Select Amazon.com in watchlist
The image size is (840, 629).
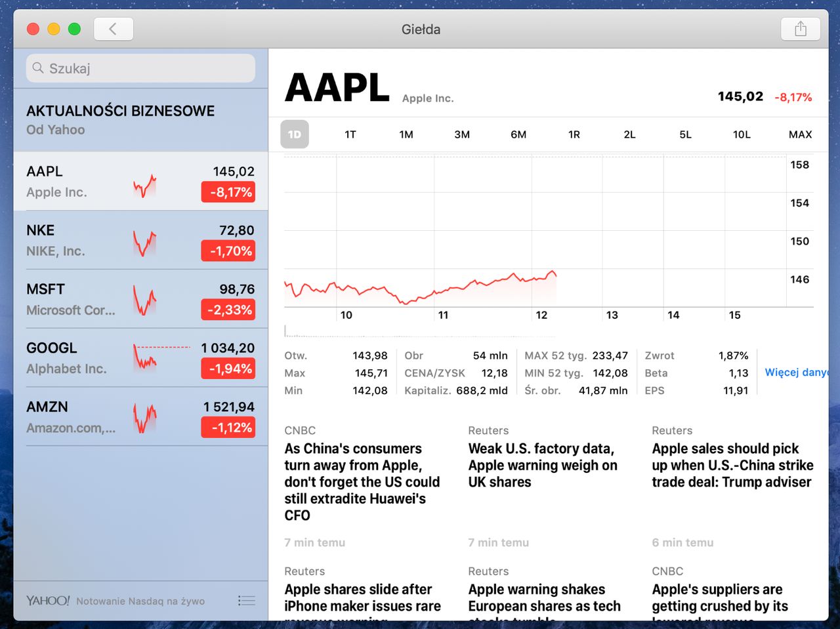click(140, 417)
